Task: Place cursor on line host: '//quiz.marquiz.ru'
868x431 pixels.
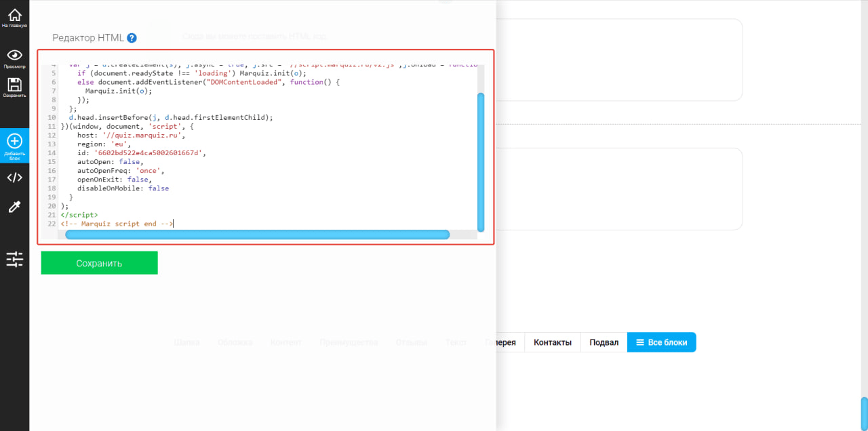Action: [x=132, y=136]
